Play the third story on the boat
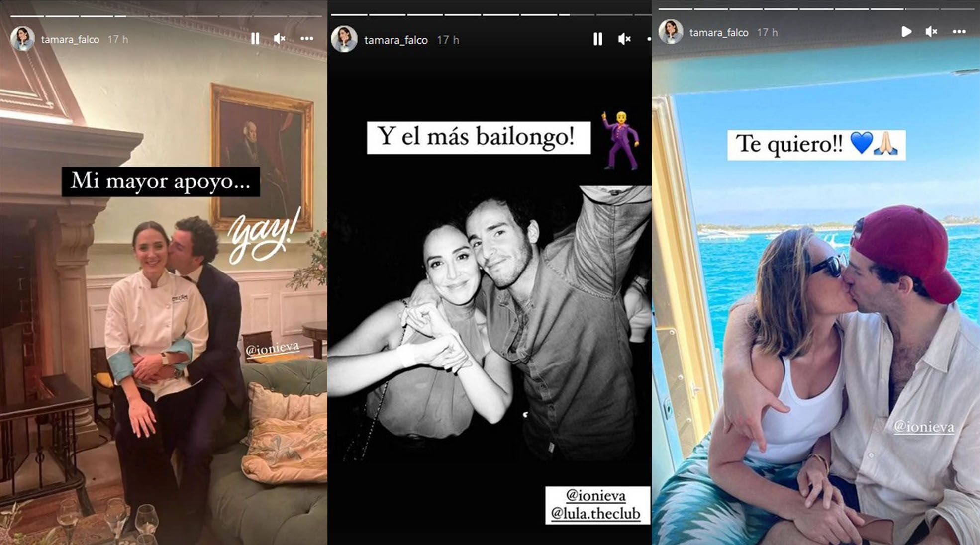980x545 pixels. coord(906,32)
